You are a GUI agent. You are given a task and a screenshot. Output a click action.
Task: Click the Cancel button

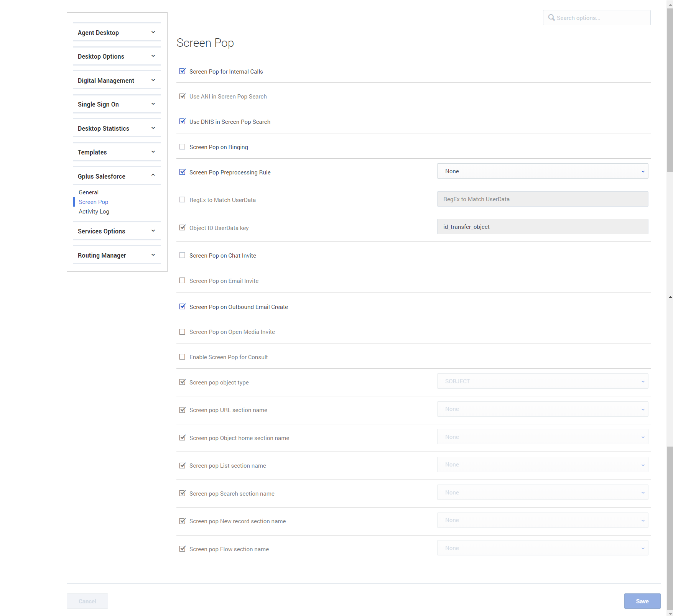point(87,601)
